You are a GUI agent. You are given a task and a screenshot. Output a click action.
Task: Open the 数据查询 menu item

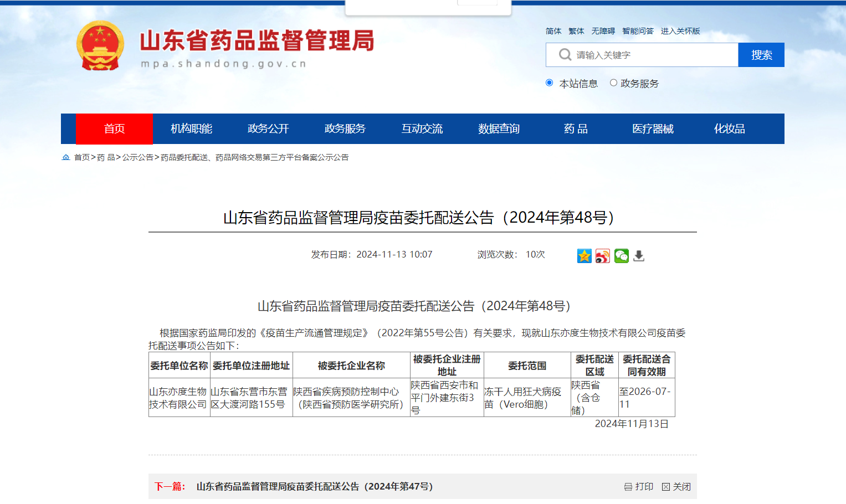coord(499,129)
